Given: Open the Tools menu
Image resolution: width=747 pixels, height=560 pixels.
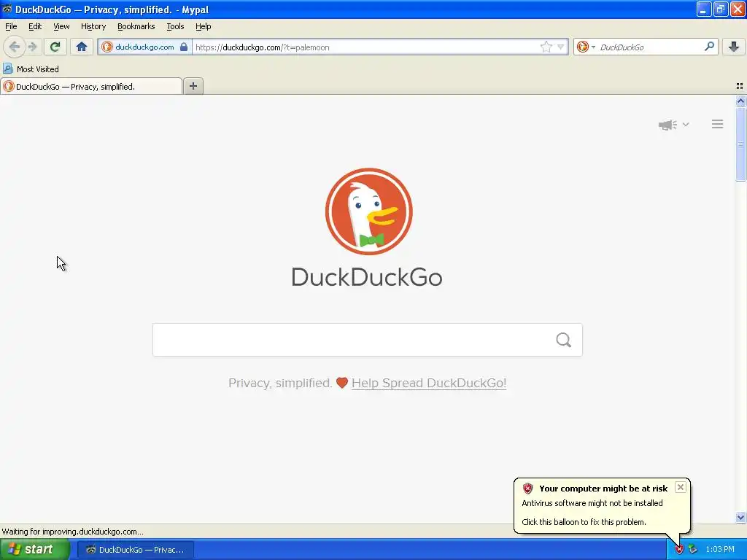Looking at the screenshot, I should [175, 26].
